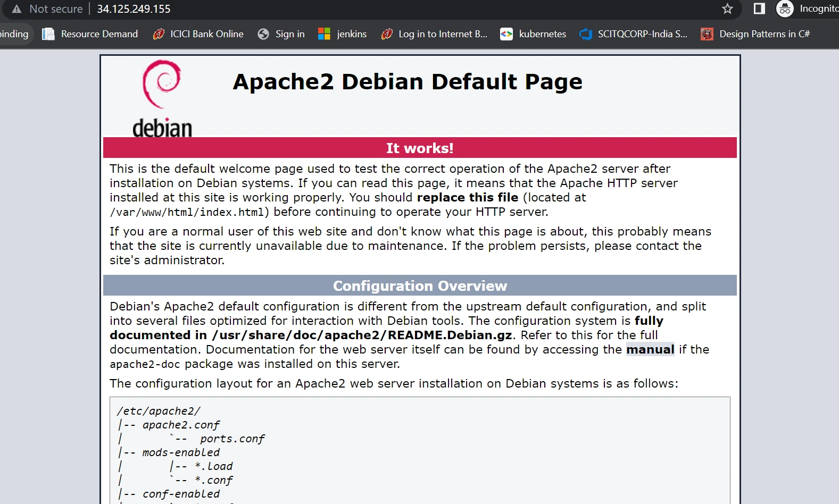Click the Incognito label in the toolbar
The image size is (839, 504).
(x=819, y=9)
